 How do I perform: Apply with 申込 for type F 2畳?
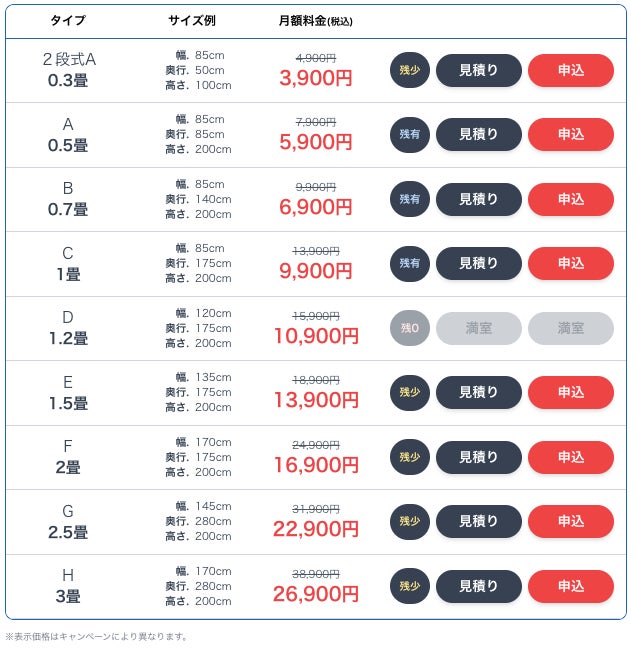pyautogui.click(x=570, y=457)
